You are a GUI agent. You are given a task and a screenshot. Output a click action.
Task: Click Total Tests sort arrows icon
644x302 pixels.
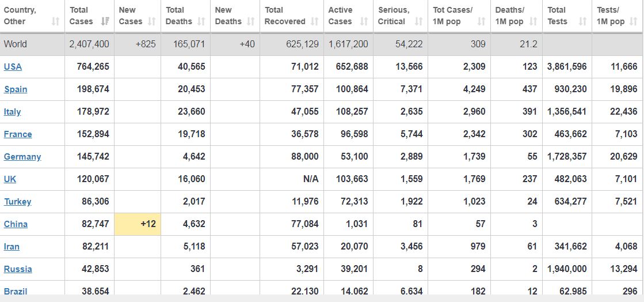pyautogui.click(x=583, y=21)
